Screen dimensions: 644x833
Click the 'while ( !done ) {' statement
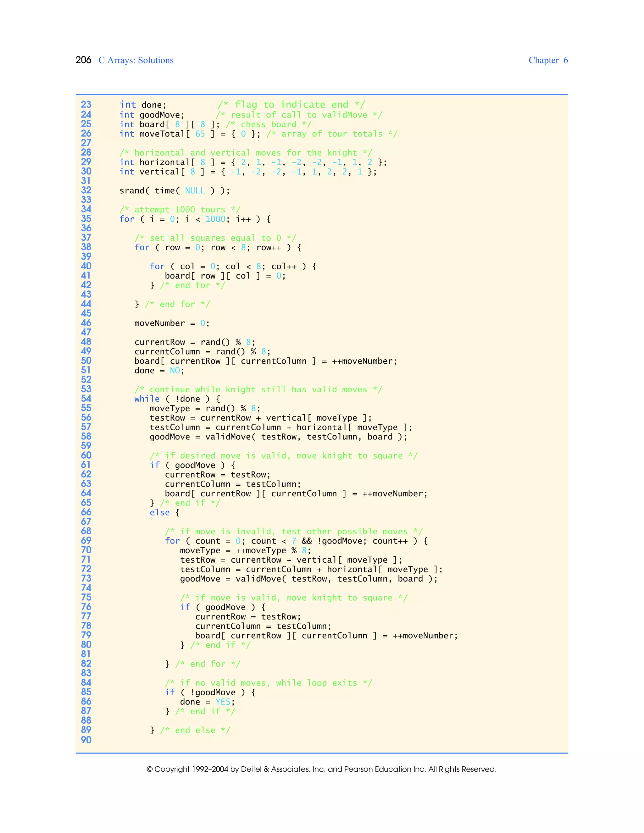pyautogui.click(x=177, y=399)
